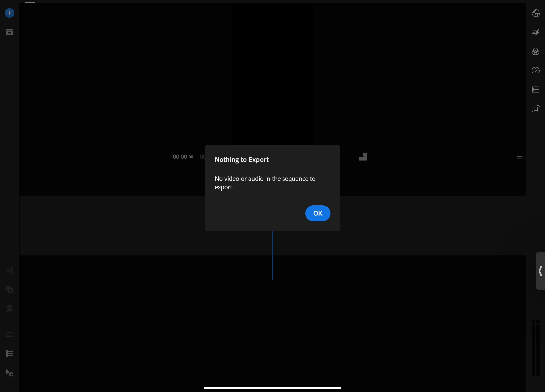Open the Speed panel gauge icon

[535, 70]
